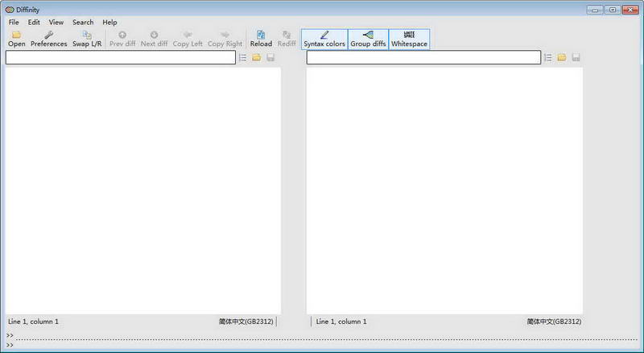Click Copy Left toolbar button
This screenshot has height=353, width=644.
click(188, 39)
